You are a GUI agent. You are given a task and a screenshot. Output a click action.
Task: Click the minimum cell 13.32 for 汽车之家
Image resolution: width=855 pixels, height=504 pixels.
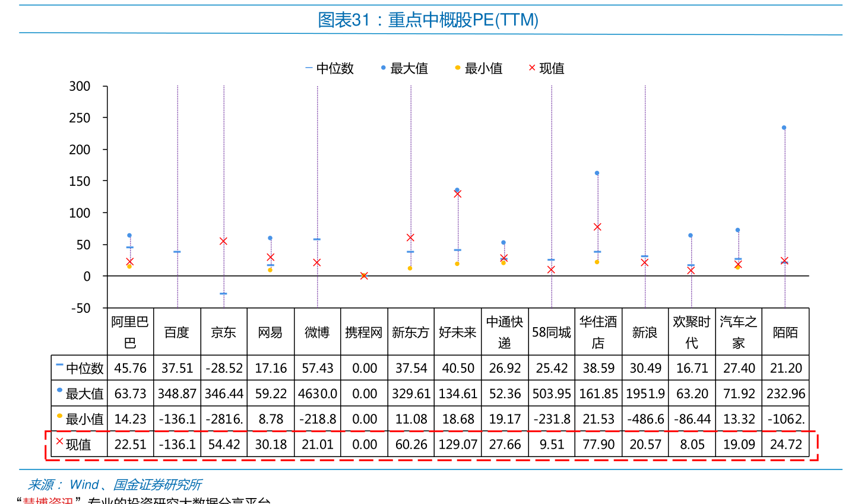739,419
